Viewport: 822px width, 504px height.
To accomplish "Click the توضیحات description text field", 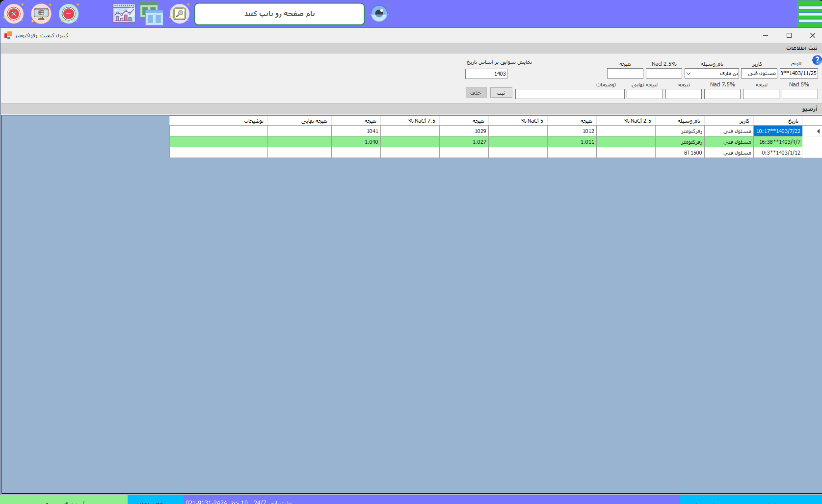I will [569, 94].
